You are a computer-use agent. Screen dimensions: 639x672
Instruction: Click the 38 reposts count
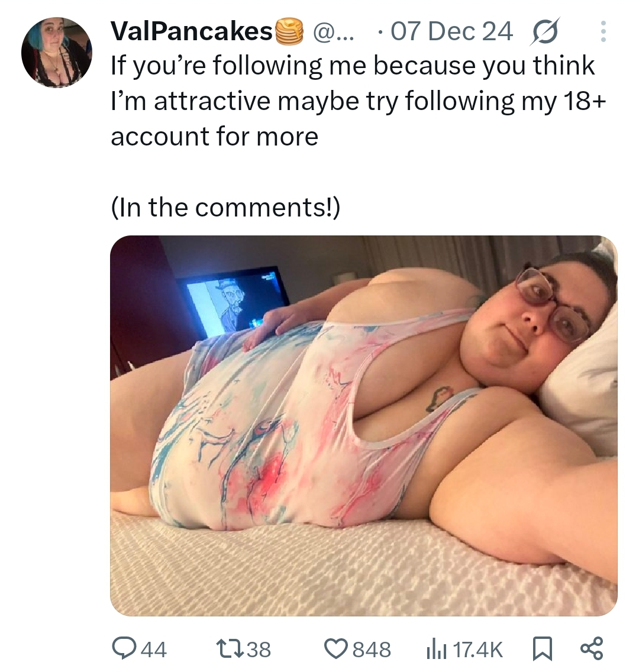(x=259, y=650)
